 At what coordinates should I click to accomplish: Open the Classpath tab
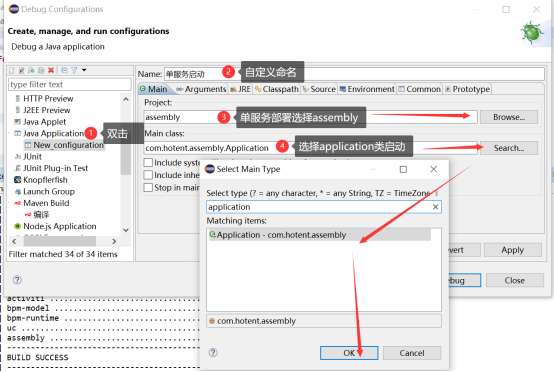(277, 89)
